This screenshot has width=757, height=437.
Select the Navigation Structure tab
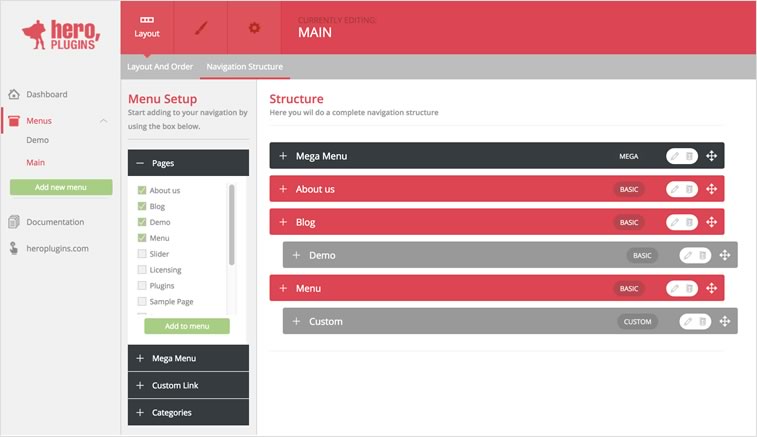244,67
